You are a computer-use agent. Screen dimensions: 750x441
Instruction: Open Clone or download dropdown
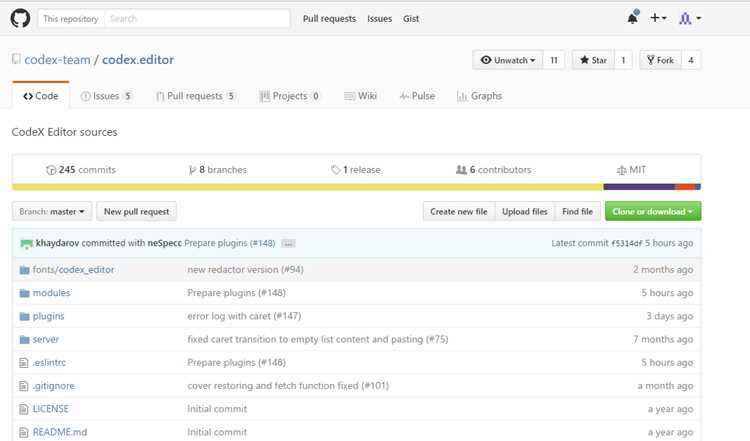coord(653,211)
